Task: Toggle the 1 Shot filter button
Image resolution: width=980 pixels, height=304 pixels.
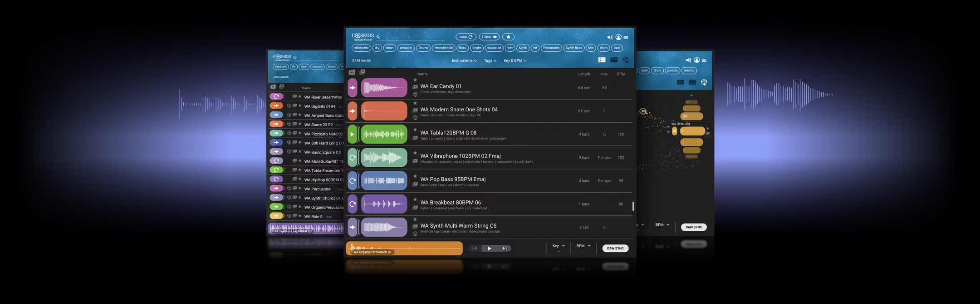Action: 489,37
